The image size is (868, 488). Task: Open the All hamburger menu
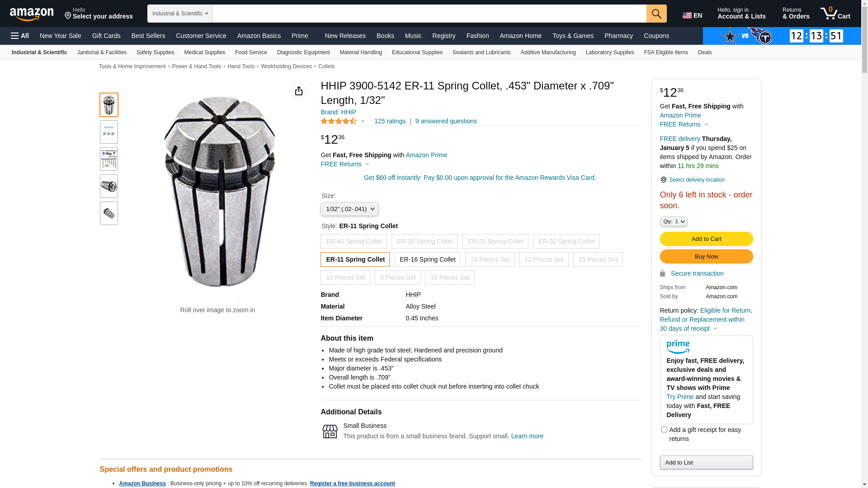pyautogui.click(x=20, y=36)
